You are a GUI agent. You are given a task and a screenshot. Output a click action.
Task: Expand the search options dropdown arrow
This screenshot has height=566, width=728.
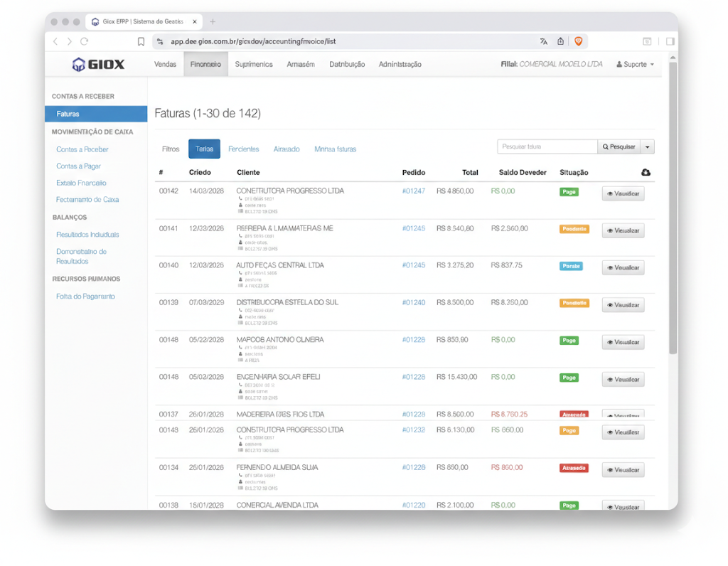pyautogui.click(x=647, y=146)
